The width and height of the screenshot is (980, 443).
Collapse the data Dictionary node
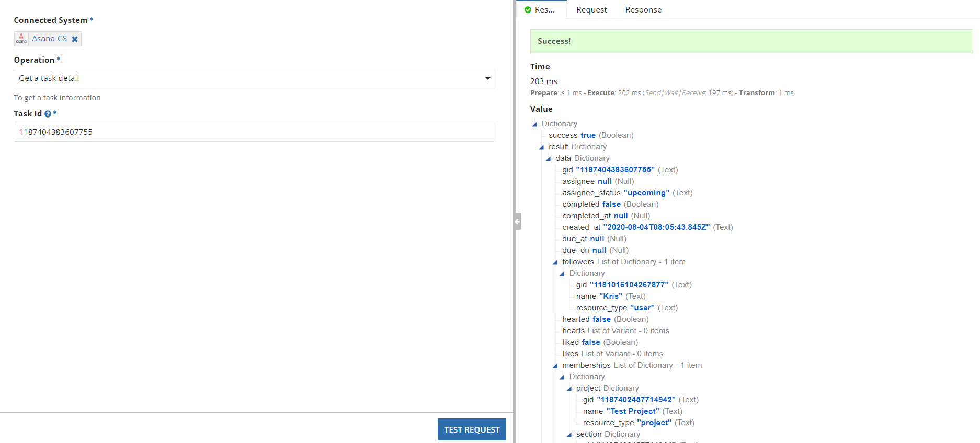(x=548, y=159)
